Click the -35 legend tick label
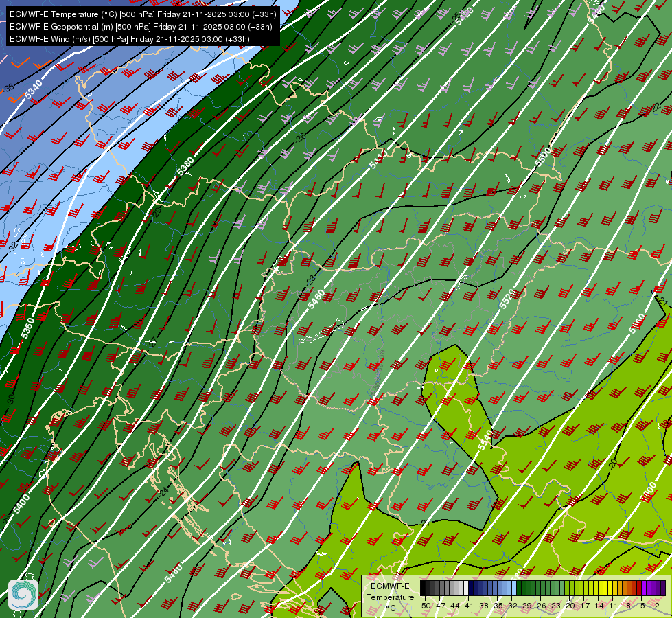The image size is (672, 618). point(498,606)
